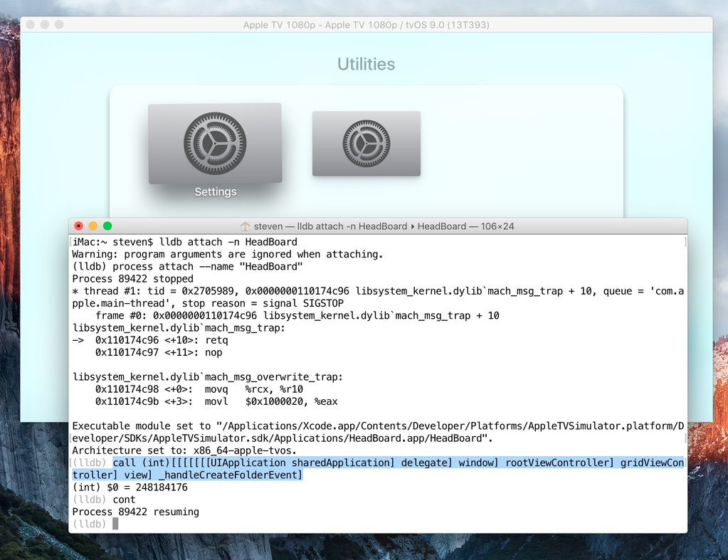728x560 pixels.
Task: Click the Terminal title text 'lldb attach -n HeadBoard'
Action: coord(352,226)
